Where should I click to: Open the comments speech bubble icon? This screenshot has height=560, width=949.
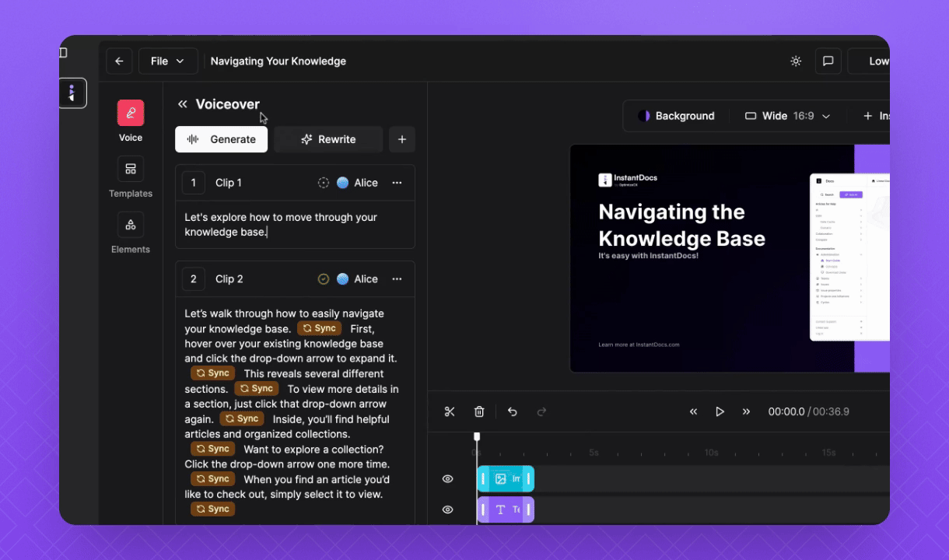pos(828,61)
